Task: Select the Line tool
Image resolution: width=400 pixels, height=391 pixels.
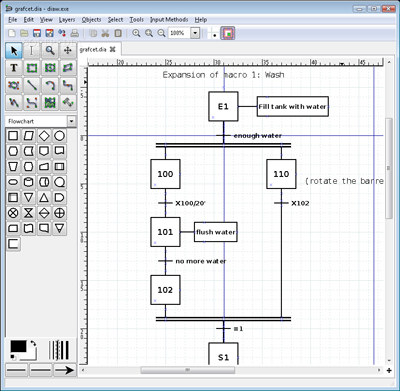Action: [x=32, y=85]
